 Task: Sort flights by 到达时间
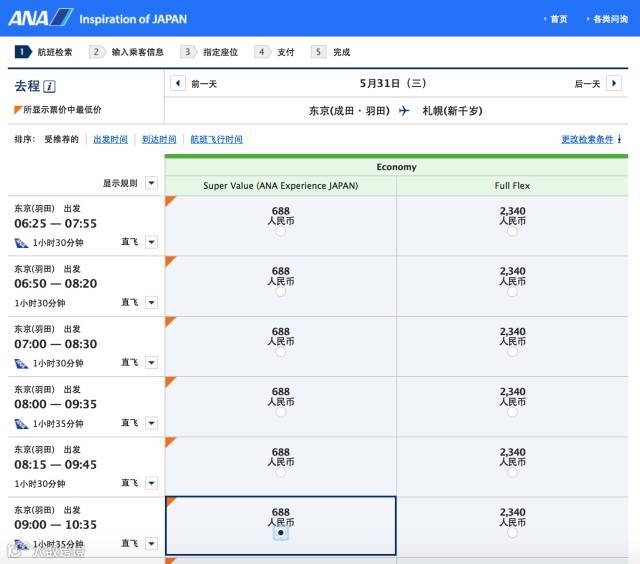pyautogui.click(x=159, y=139)
